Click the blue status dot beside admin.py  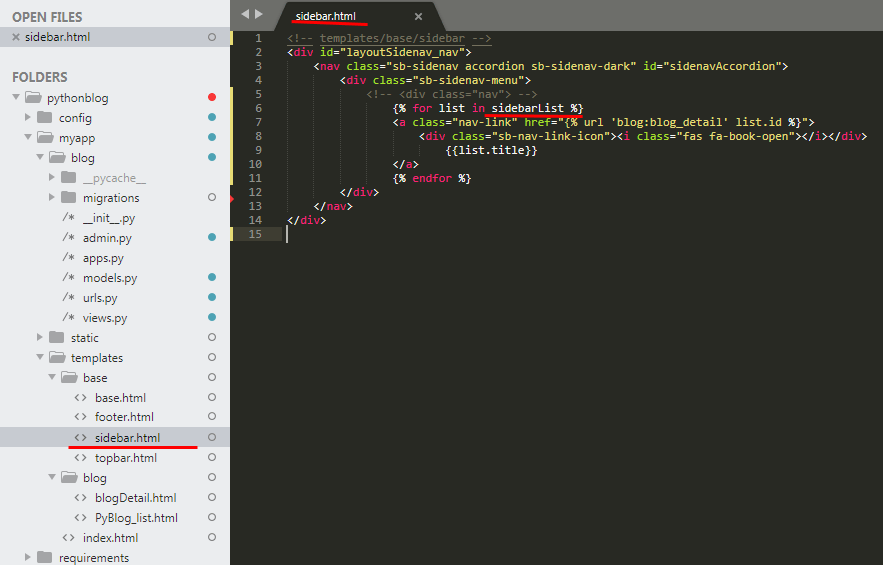pos(212,237)
